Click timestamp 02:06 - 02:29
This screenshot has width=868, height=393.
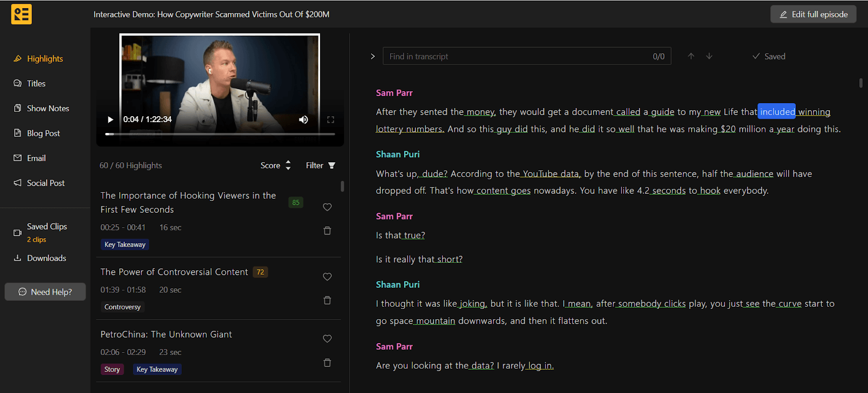pos(123,352)
